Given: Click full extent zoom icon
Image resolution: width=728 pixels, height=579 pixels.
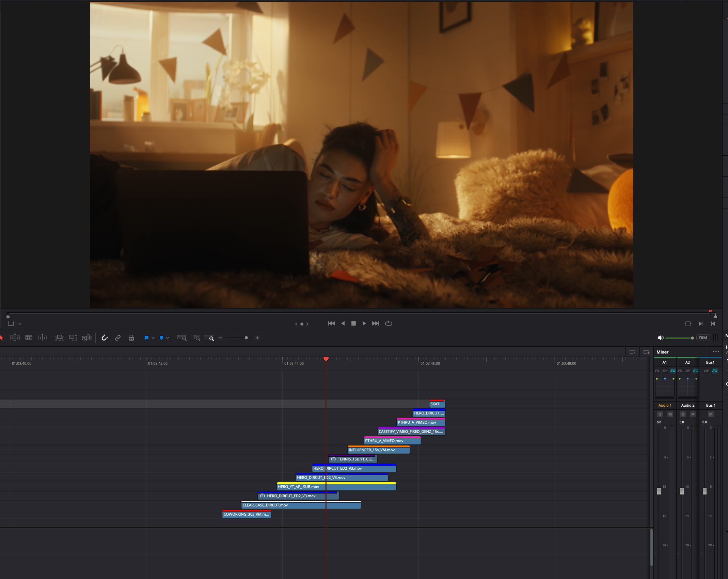Looking at the screenshot, I should click(x=181, y=338).
